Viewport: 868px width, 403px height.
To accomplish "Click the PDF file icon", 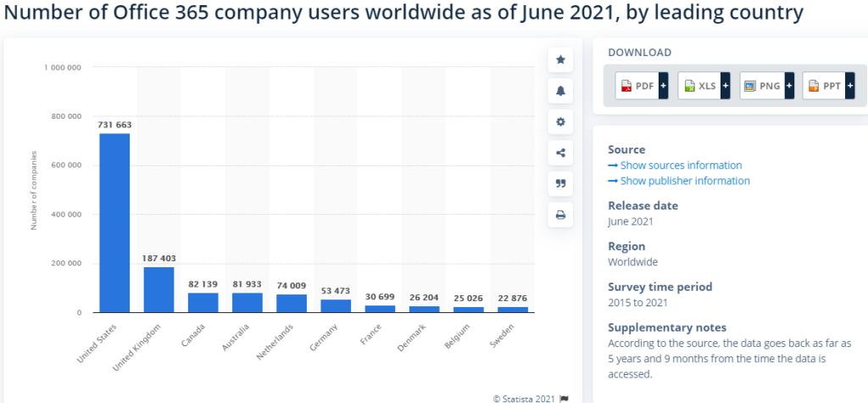I will (x=626, y=86).
